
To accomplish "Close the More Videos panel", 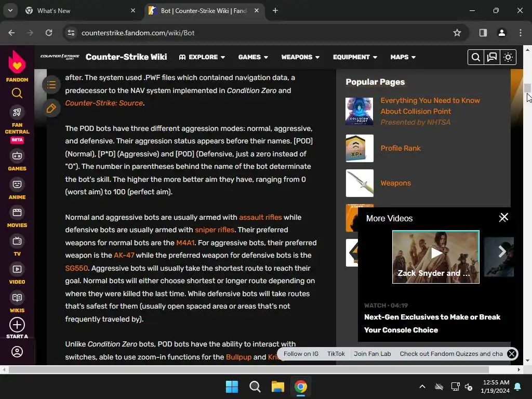I will (503, 218).
